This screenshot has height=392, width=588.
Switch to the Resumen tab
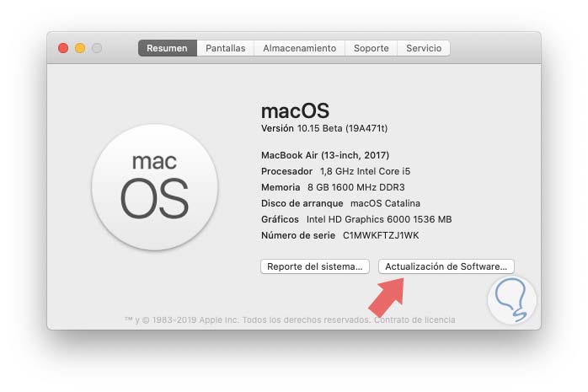[168, 48]
